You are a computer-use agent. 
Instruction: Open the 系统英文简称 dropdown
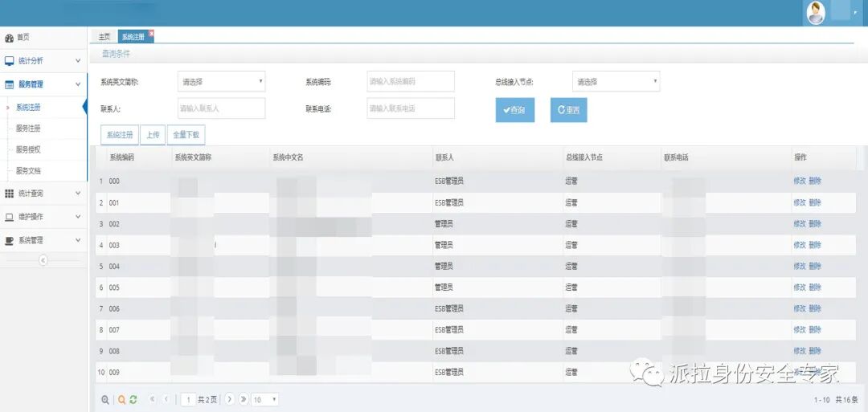222,81
